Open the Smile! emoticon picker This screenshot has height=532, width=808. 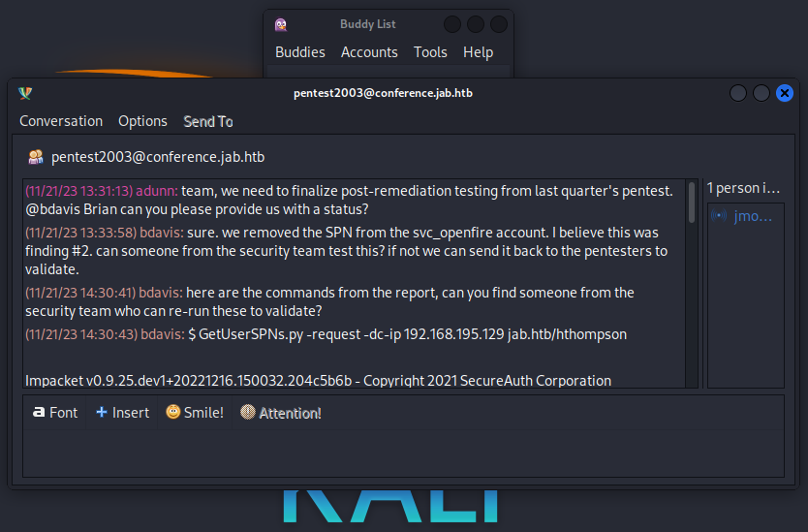194,413
